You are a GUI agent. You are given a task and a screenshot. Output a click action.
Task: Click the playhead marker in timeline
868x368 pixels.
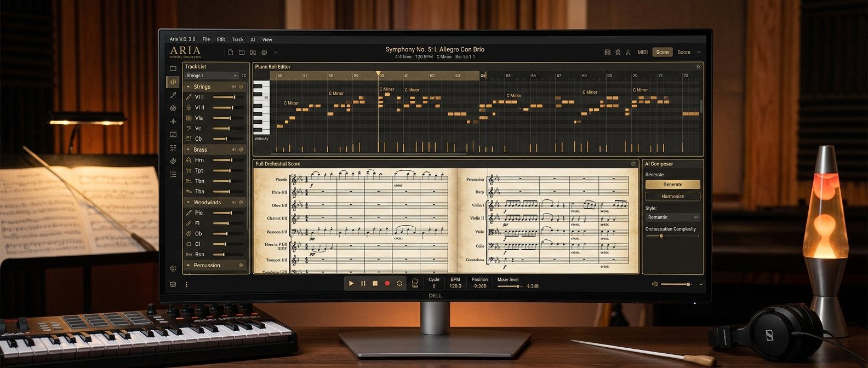tap(378, 73)
